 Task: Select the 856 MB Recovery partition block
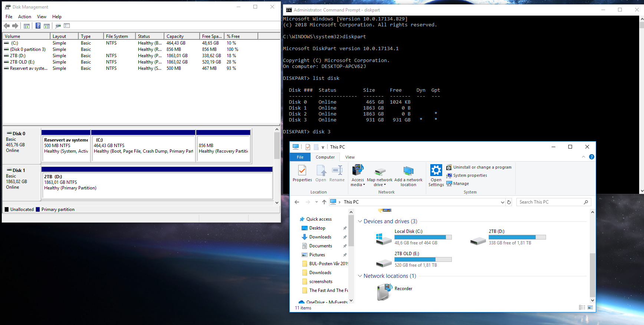tap(223, 146)
